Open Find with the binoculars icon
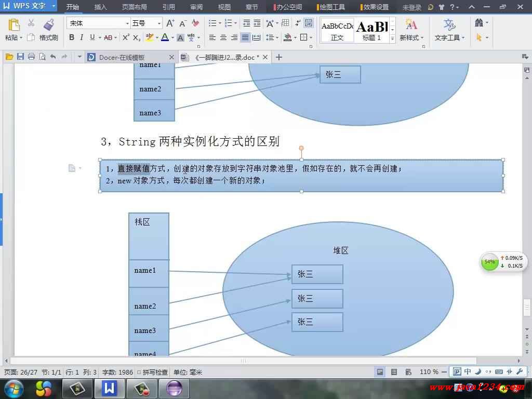 tap(478, 23)
